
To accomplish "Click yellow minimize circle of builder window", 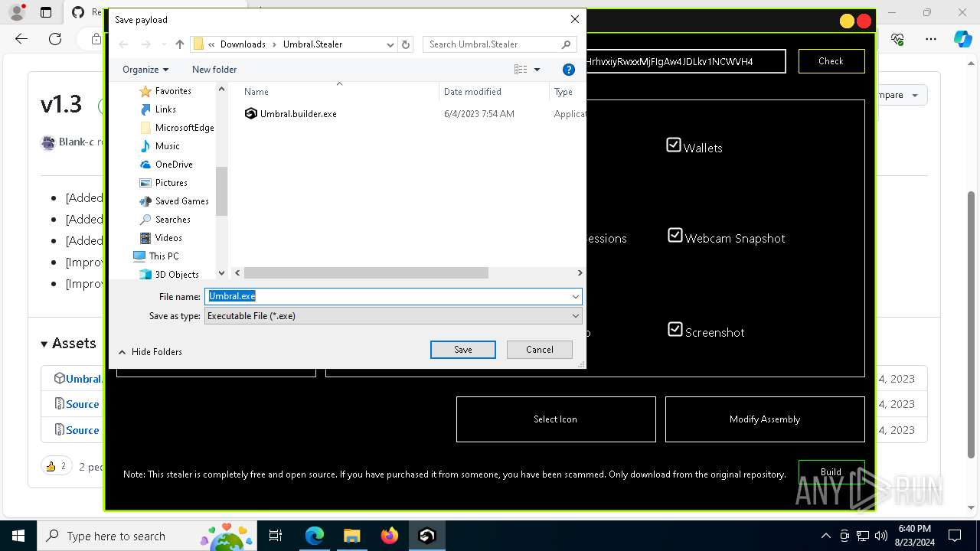I will [x=847, y=21].
